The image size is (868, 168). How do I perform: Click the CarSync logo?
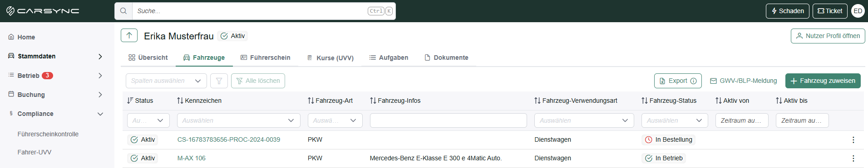click(x=43, y=11)
